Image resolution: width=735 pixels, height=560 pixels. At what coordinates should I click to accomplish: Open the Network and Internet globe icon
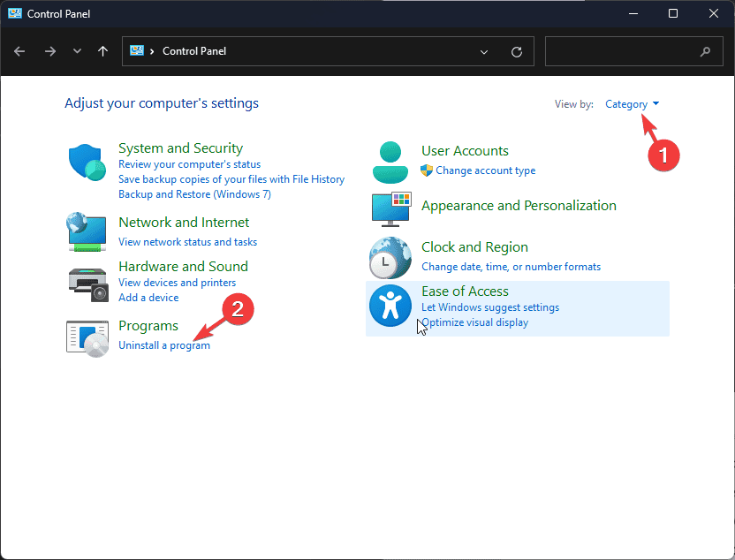coord(87,231)
